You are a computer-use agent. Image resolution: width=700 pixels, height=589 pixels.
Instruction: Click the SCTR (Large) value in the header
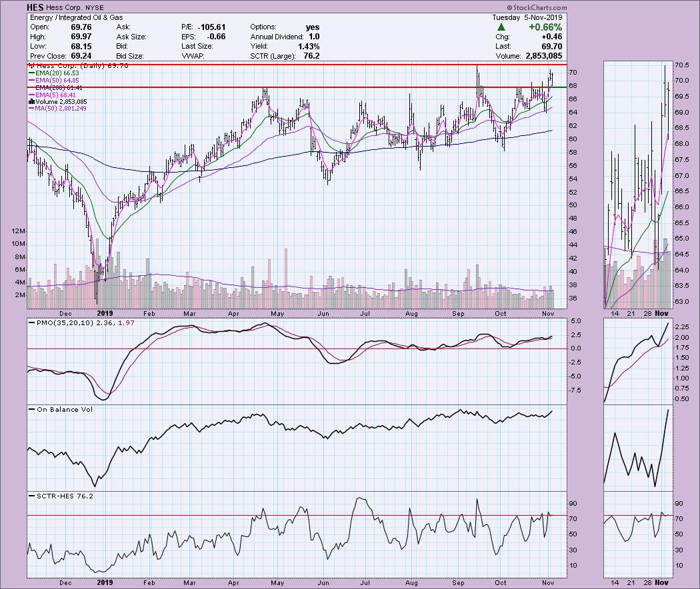(x=311, y=56)
